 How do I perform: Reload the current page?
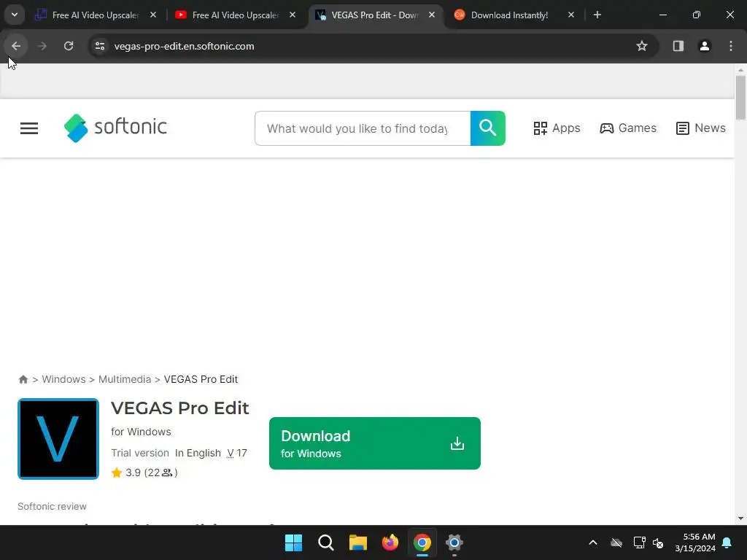[69, 46]
